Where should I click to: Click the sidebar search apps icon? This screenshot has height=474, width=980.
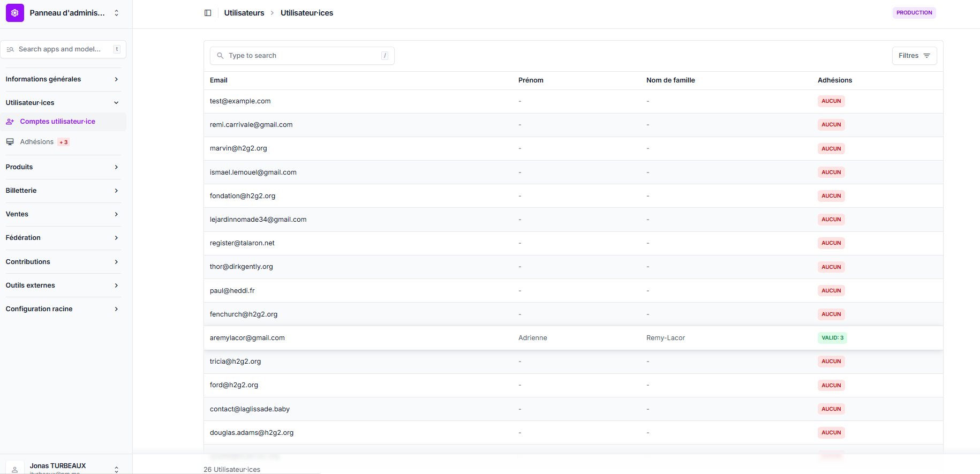(10, 49)
